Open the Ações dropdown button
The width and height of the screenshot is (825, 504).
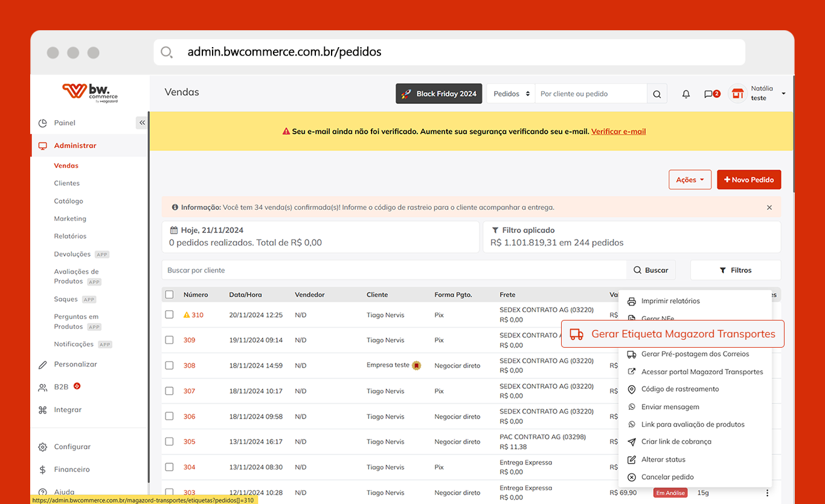point(690,180)
